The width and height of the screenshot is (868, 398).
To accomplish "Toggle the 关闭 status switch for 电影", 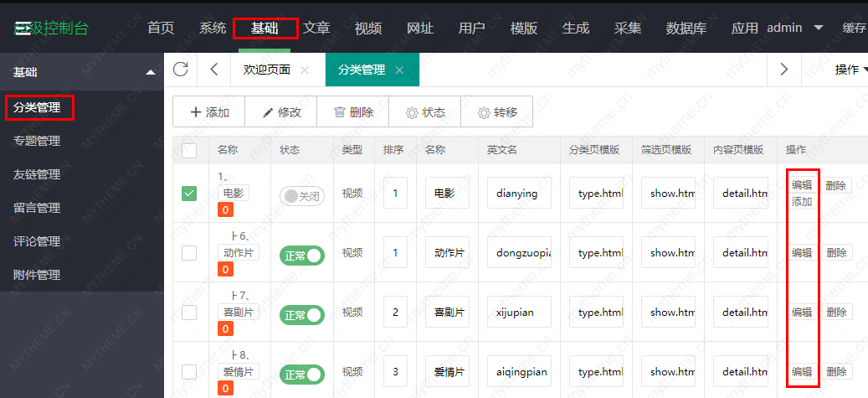I will 301,196.
